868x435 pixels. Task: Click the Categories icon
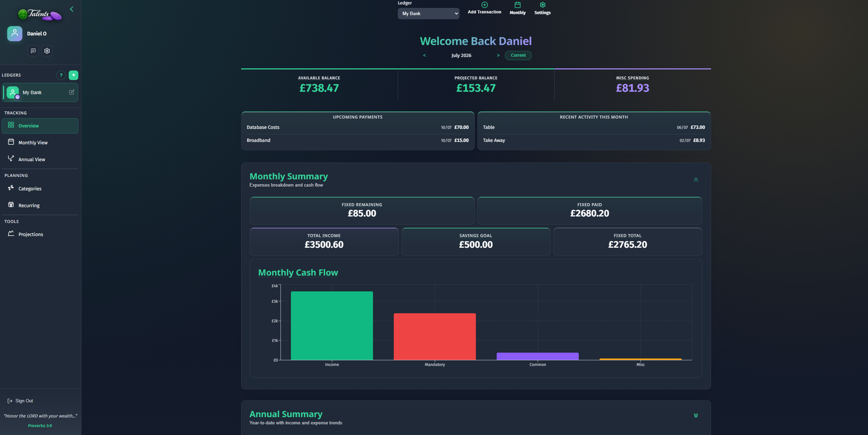coord(11,188)
